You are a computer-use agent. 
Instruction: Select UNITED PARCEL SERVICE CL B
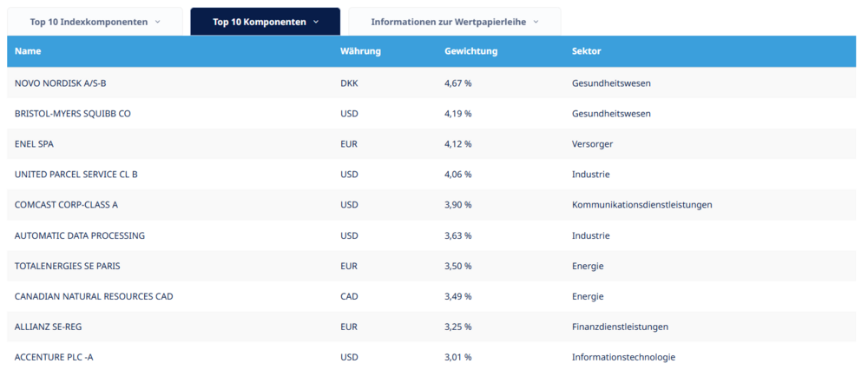(431, 175)
